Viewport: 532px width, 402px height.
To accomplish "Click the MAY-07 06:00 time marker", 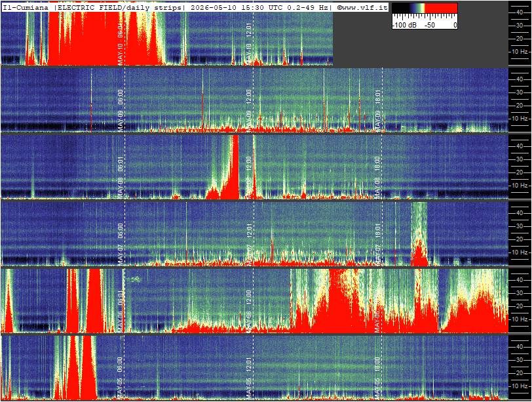I will click(120, 245).
